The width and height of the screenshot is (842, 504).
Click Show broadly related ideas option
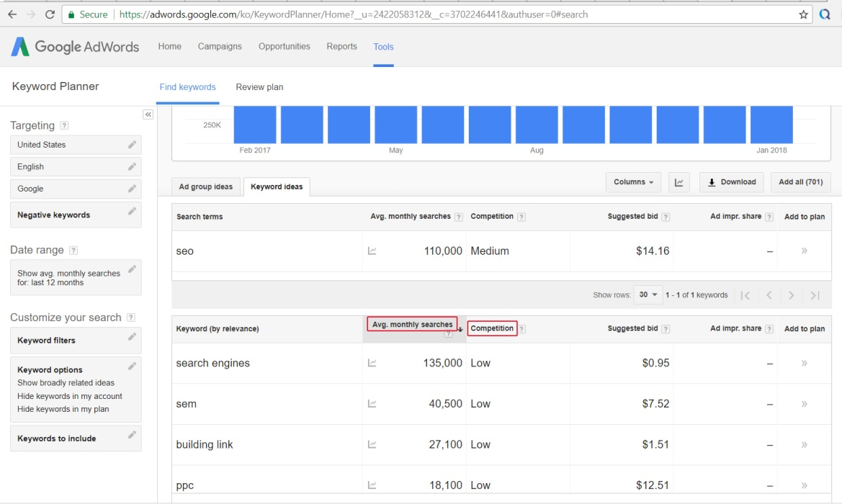(66, 383)
